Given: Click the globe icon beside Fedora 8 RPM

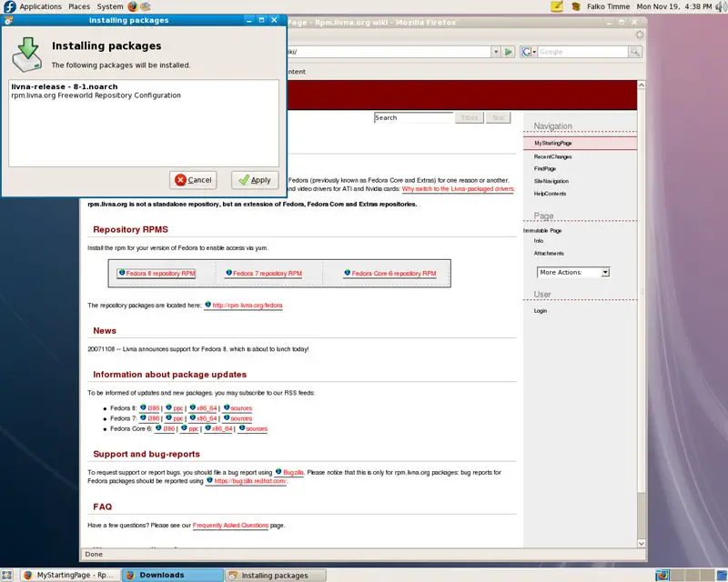Looking at the screenshot, I should (122, 273).
